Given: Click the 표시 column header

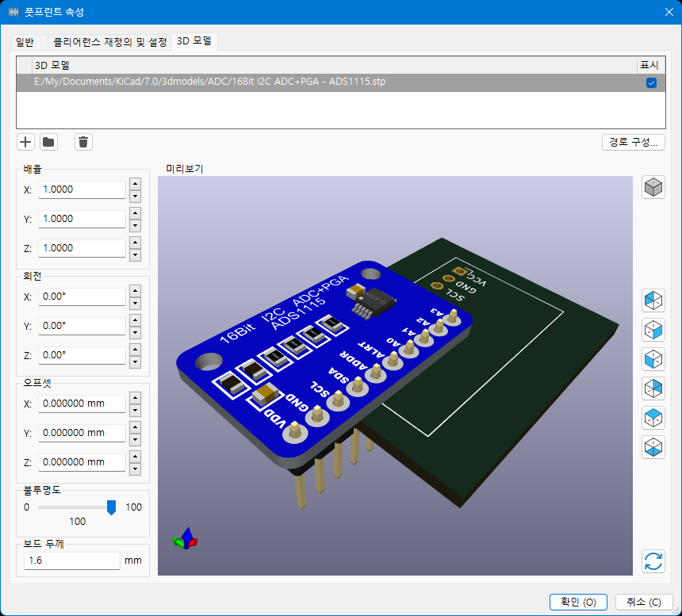Looking at the screenshot, I should [x=651, y=65].
